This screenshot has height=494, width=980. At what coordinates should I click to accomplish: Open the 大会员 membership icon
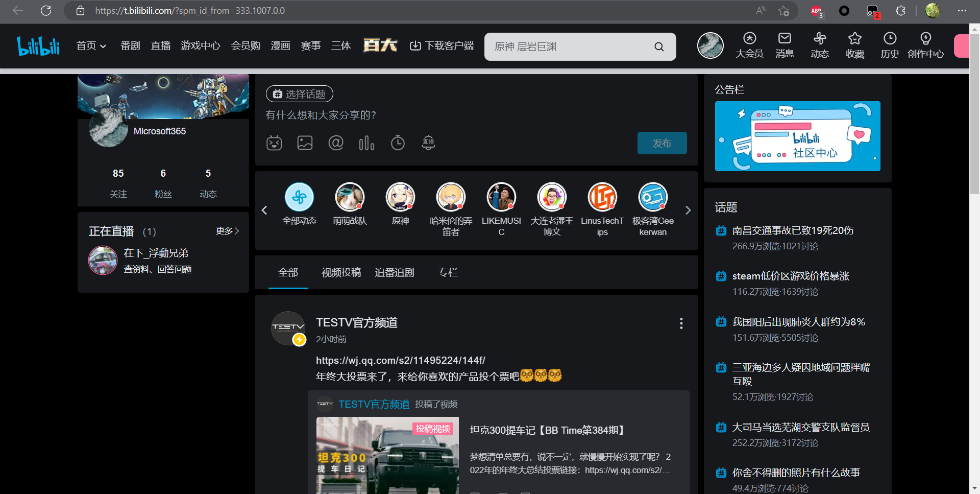click(x=749, y=45)
